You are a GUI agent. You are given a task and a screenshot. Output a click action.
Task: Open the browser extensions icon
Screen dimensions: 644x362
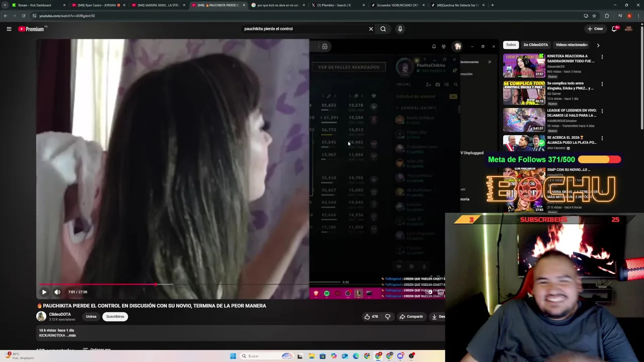pos(607,16)
